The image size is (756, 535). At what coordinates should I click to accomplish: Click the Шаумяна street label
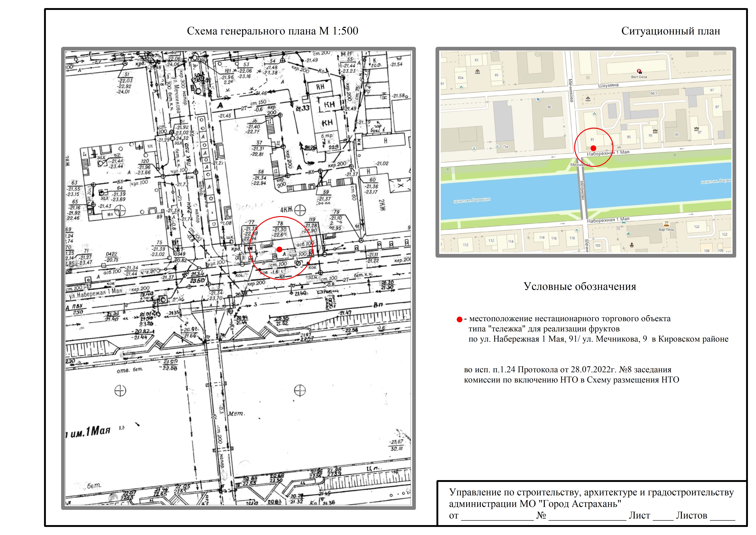tap(608, 86)
